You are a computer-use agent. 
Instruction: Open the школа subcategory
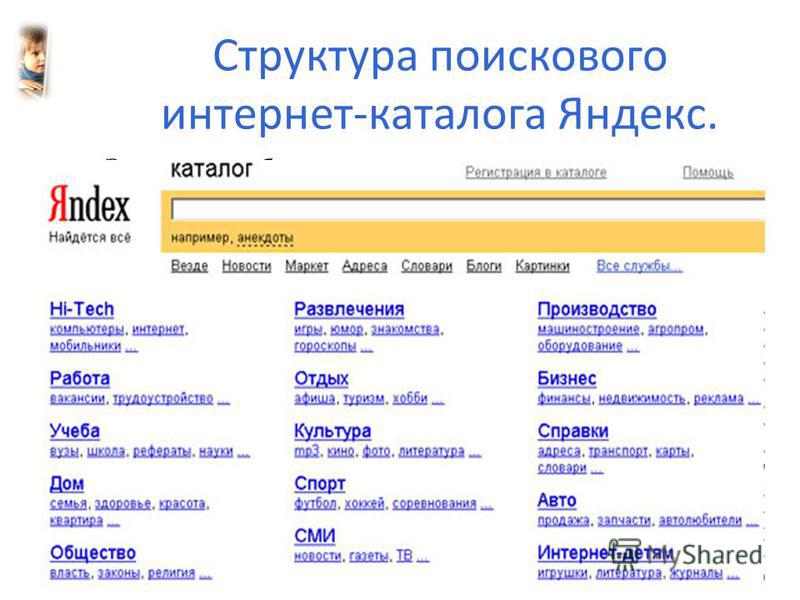pos(106,452)
